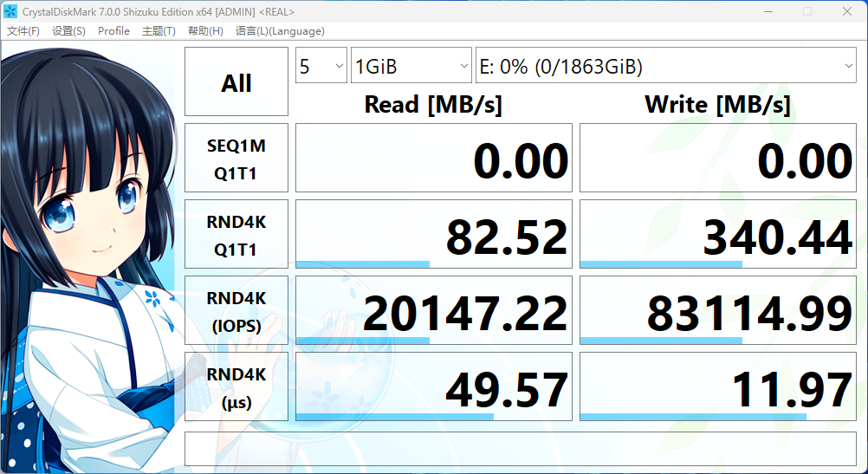Open the 语言(L)(Language) menu
Image resolution: width=868 pixels, height=474 pixels.
point(280,31)
